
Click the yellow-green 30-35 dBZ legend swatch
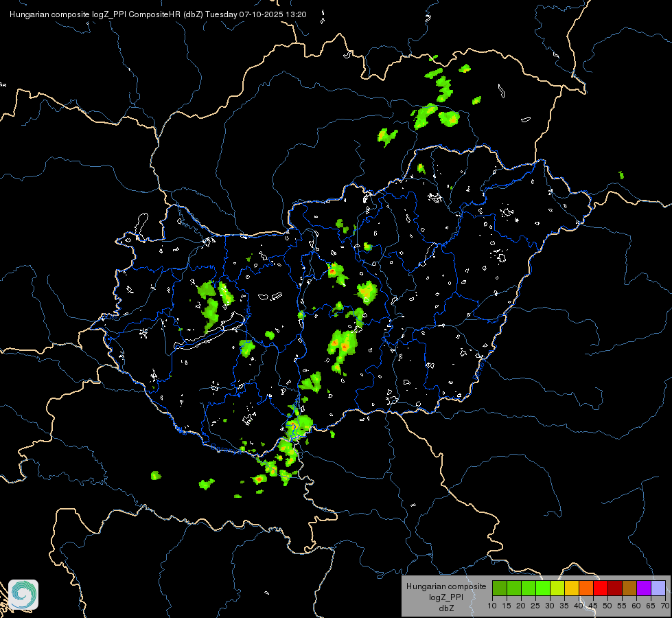(557, 588)
